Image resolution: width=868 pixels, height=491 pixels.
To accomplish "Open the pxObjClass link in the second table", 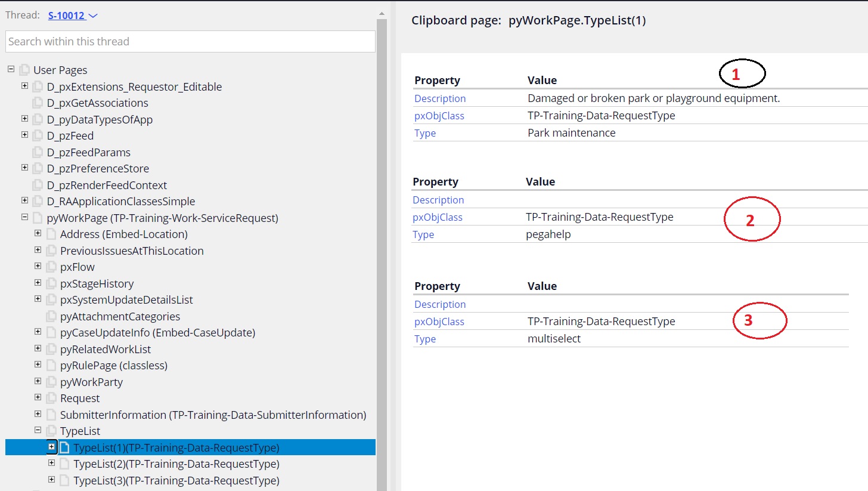I will point(439,217).
